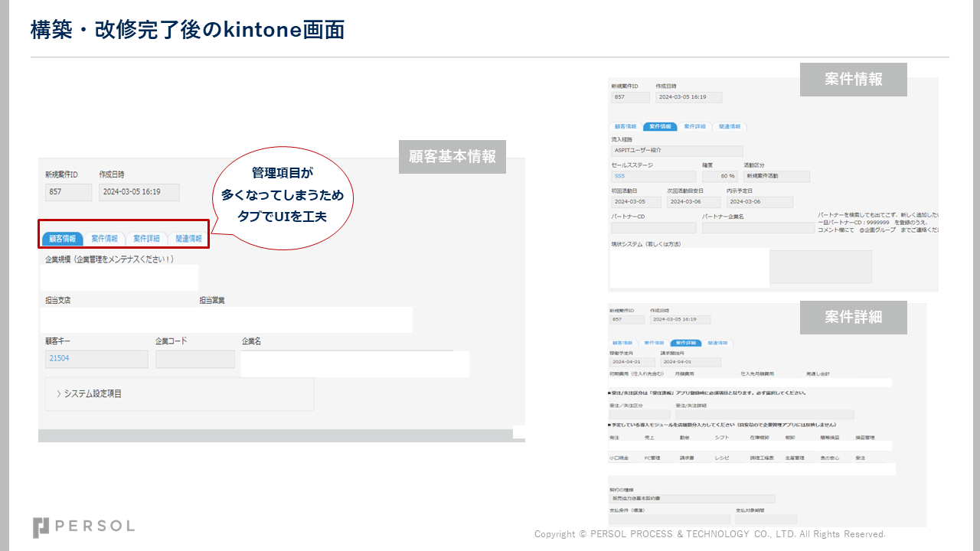Switch to 案件情報 tab in 顧客基本情報 panel
This screenshot has height=551, width=980.
[x=104, y=239]
